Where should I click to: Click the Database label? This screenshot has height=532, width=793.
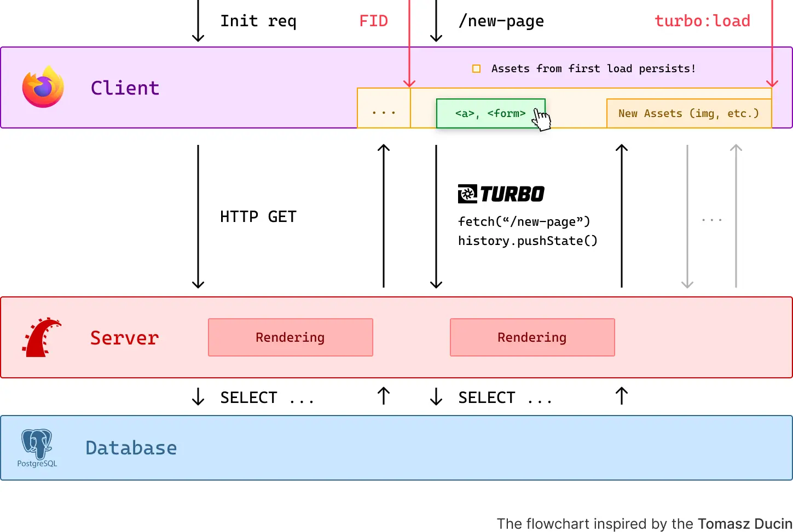131,448
